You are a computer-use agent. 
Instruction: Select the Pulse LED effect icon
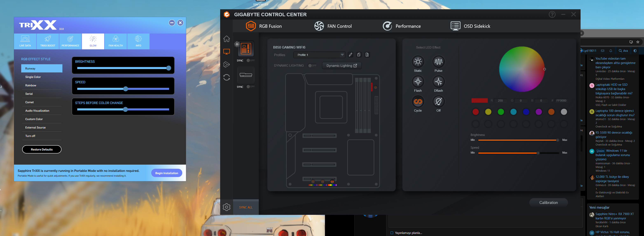(438, 61)
